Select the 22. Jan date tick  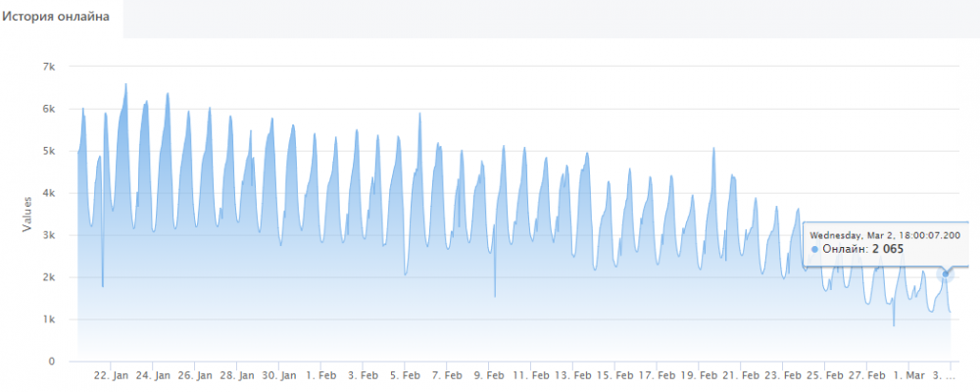(110, 375)
